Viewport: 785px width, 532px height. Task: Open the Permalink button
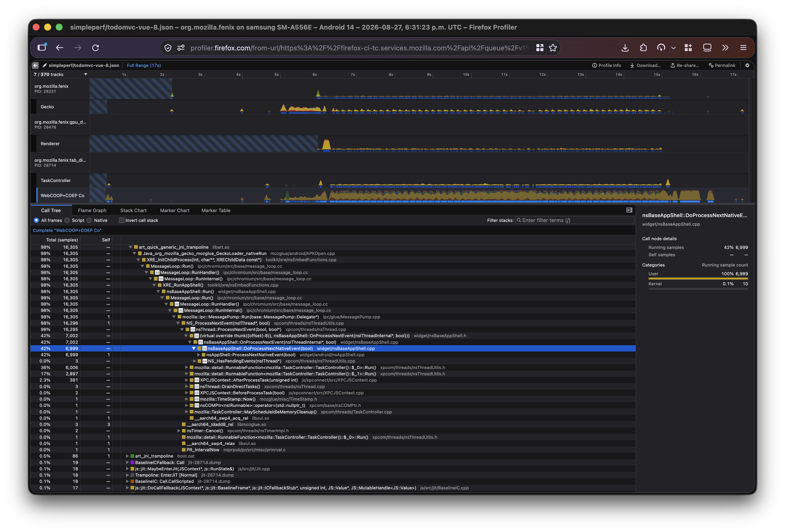pos(722,65)
